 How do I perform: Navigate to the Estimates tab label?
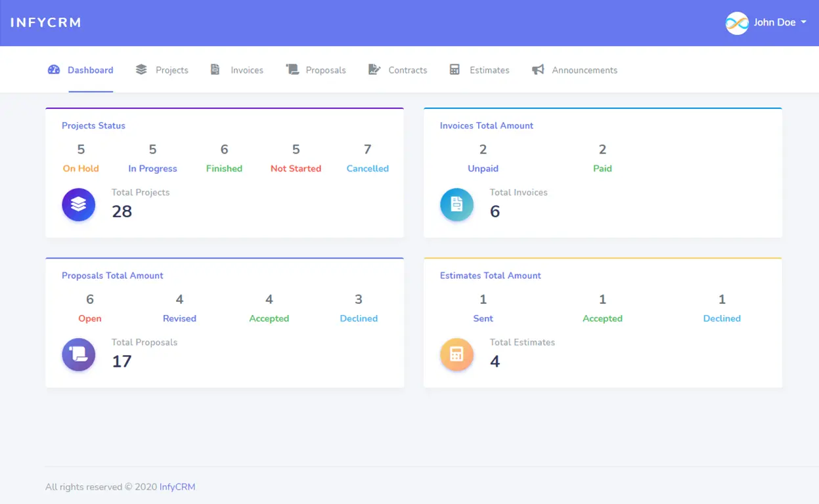489,70
